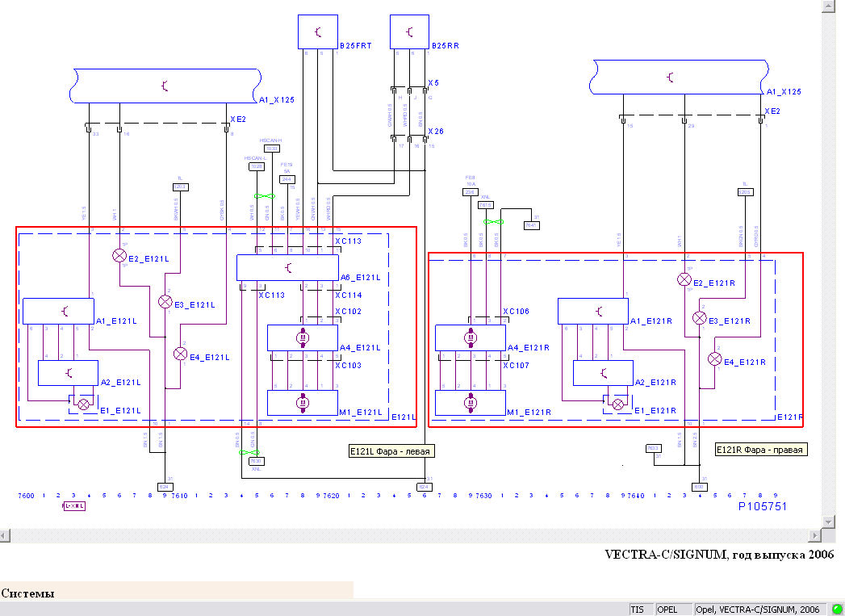Click the twisted-pair symbol below HSCAN-L box
The height and width of the screenshot is (616, 845).
(x=265, y=196)
